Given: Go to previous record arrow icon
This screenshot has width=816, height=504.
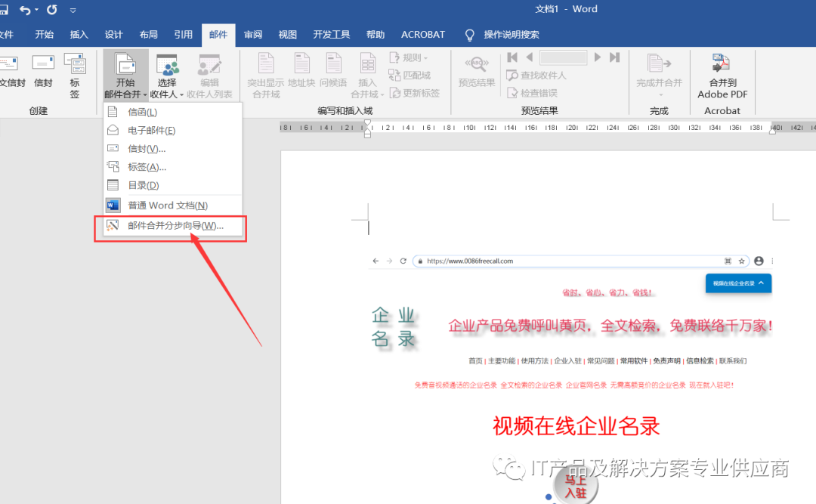Looking at the screenshot, I should (530, 57).
